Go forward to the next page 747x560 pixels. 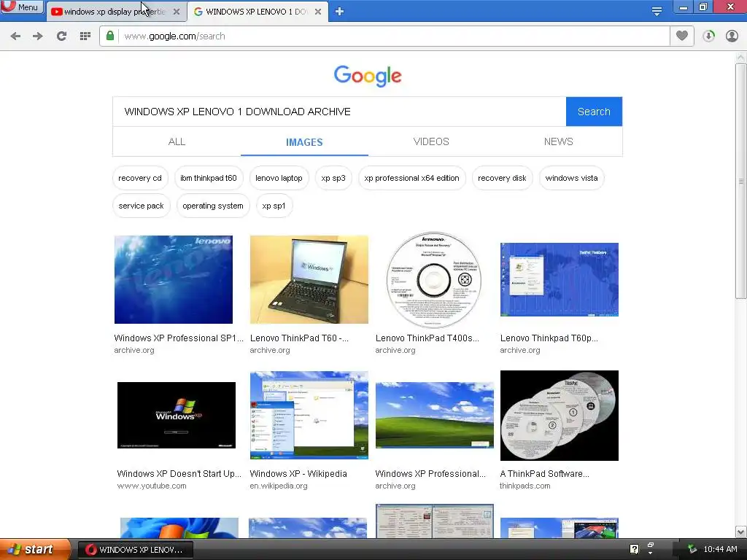(x=38, y=36)
